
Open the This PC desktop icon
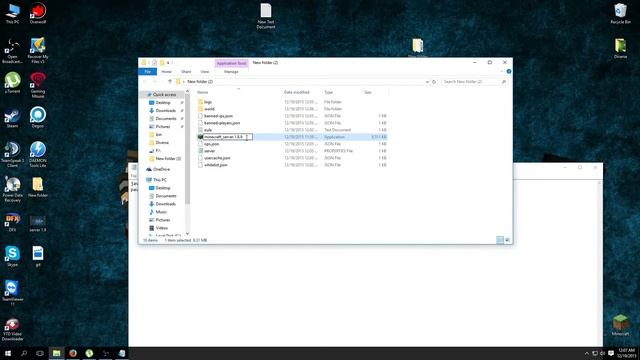click(x=13, y=14)
